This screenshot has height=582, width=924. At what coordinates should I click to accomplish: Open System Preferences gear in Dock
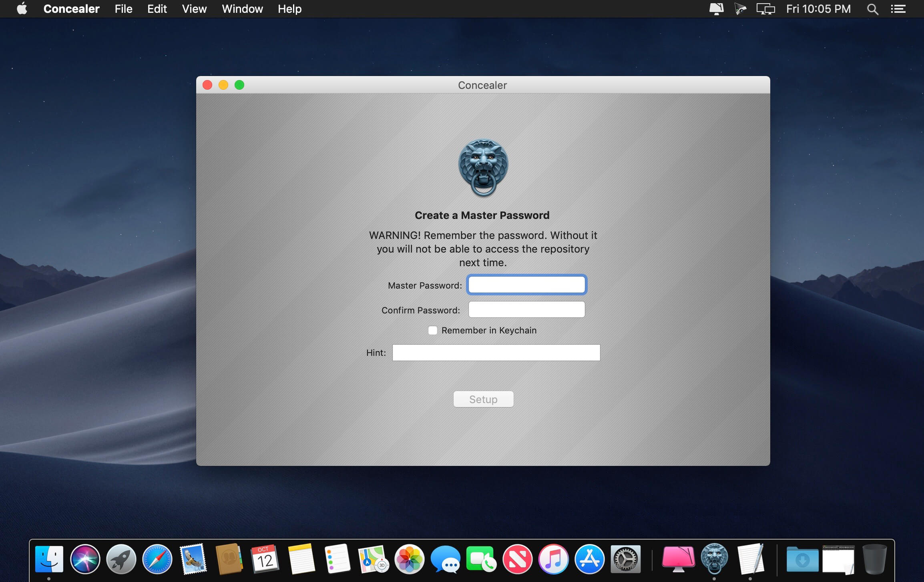tap(625, 559)
